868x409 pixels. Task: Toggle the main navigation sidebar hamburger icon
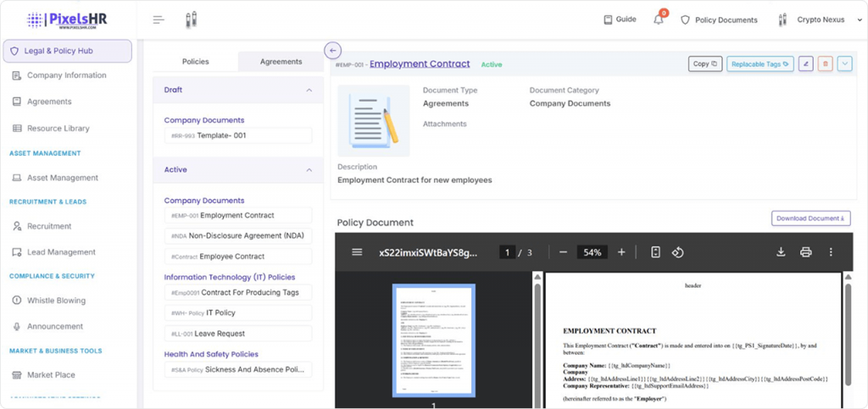coord(159,19)
